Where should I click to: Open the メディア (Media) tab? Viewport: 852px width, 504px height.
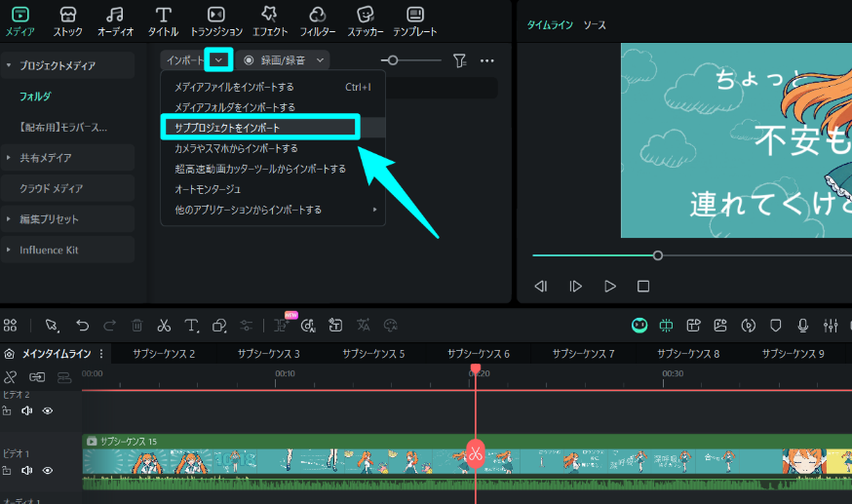click(x=20, y=21)
